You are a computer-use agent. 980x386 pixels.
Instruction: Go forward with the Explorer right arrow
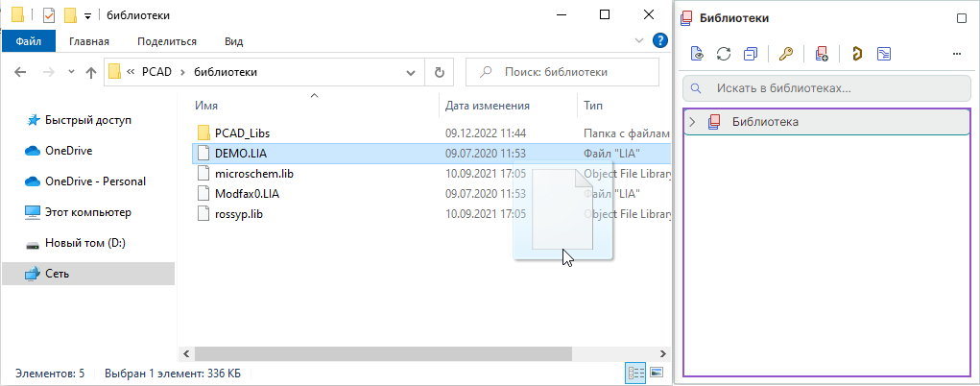coord(49,72)
